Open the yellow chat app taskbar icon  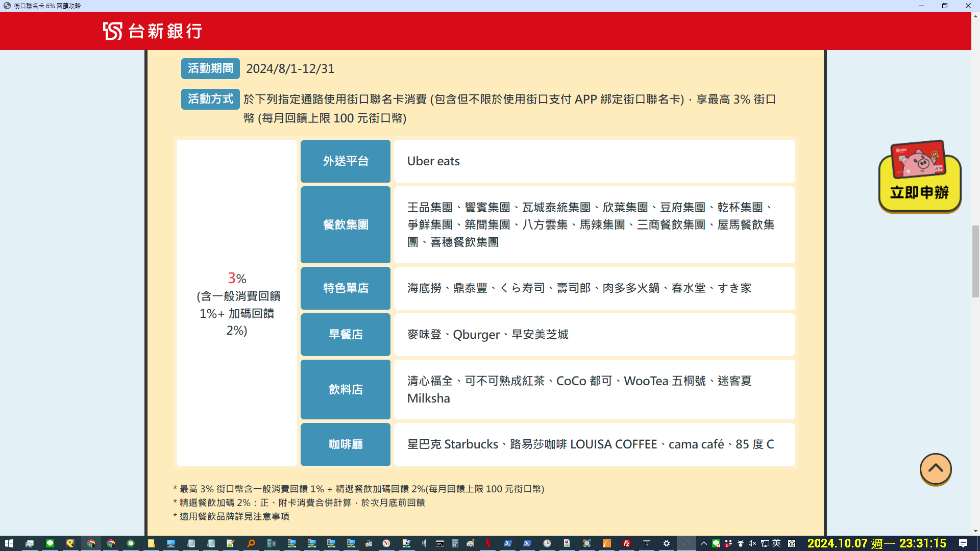tap(70, 543)
